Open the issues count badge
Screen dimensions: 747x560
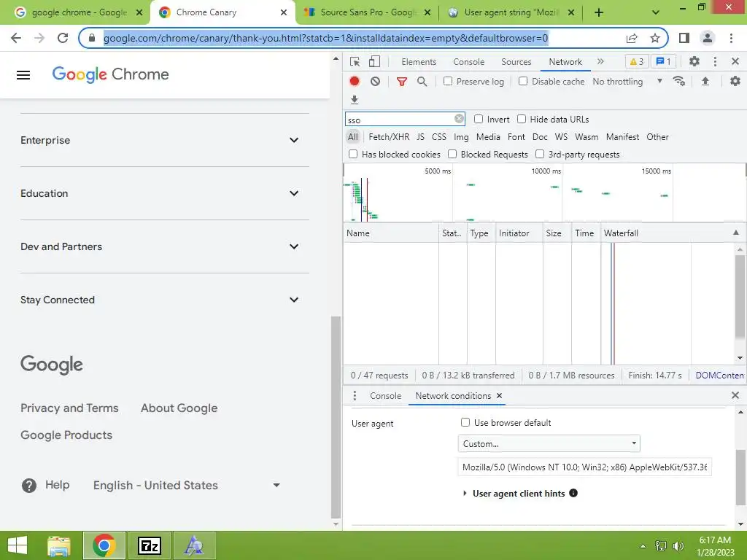(663, 61)
